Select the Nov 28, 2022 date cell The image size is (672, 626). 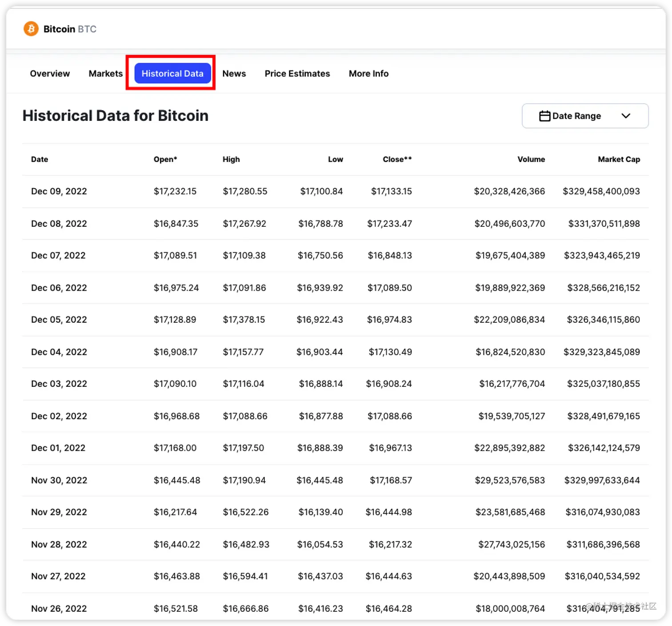coord(59,545)
